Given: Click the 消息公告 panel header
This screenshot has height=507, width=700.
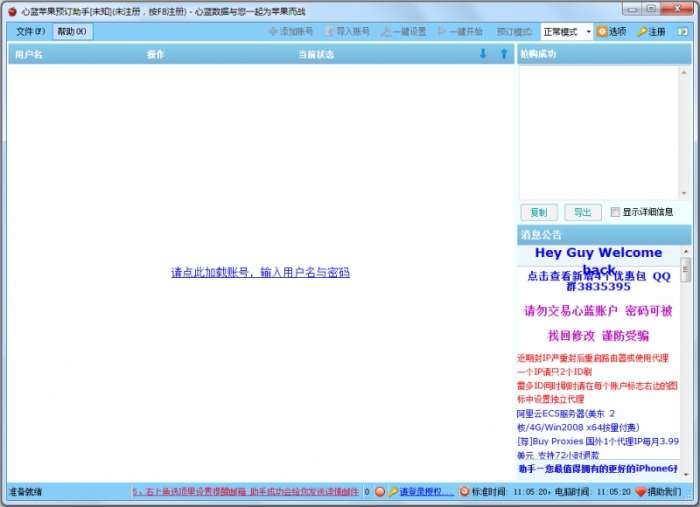Looking at the screenshot, I should (604, 235).
